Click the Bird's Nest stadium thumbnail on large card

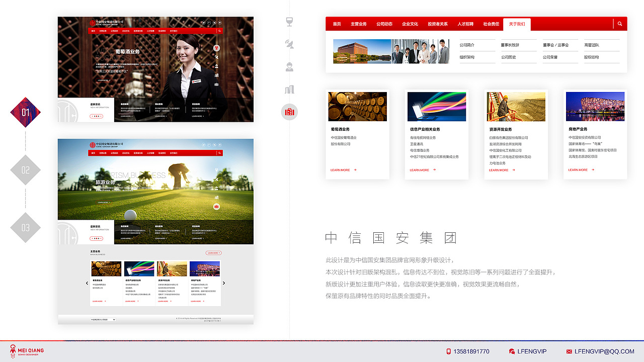[595, 107]
